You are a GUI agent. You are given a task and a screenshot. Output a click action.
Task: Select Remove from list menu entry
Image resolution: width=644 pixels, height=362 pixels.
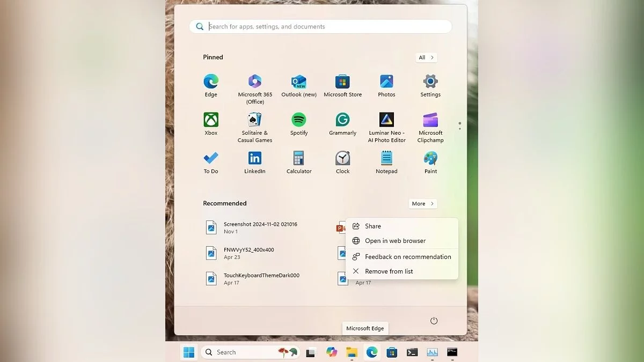389,271
